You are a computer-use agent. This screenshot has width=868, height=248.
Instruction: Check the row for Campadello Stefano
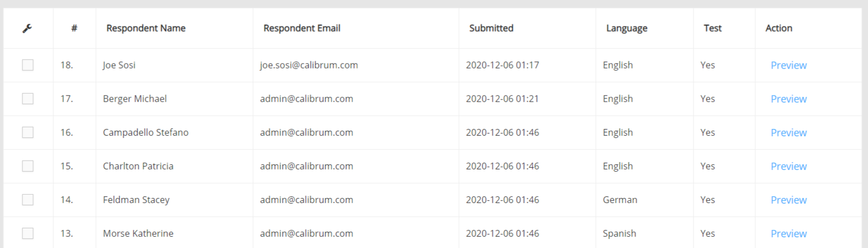(x=27, y=132)
